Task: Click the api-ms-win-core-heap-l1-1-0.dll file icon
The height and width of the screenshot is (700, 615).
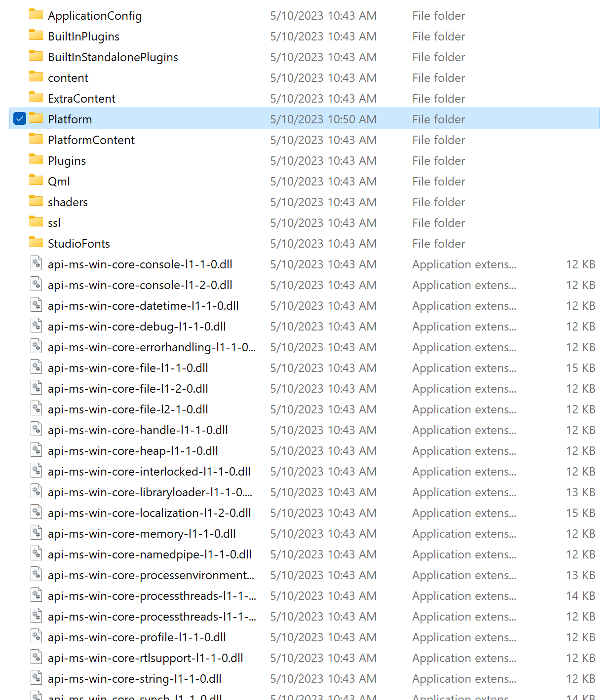Action: point(36,450)
